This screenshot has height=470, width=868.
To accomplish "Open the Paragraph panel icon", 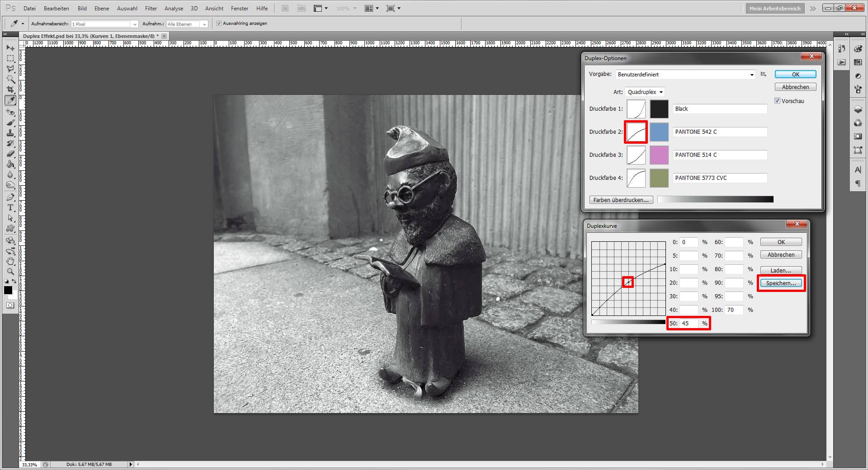I will tap(858, 183).
